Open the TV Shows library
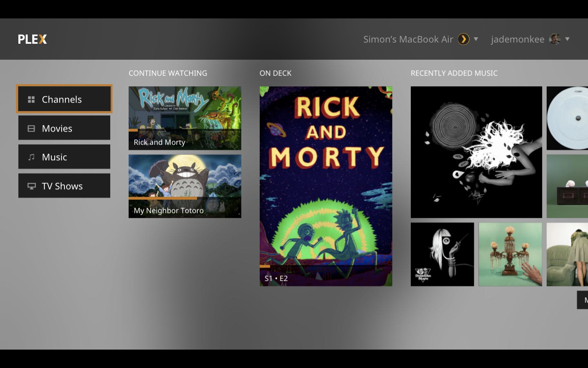 click(64, 186)
